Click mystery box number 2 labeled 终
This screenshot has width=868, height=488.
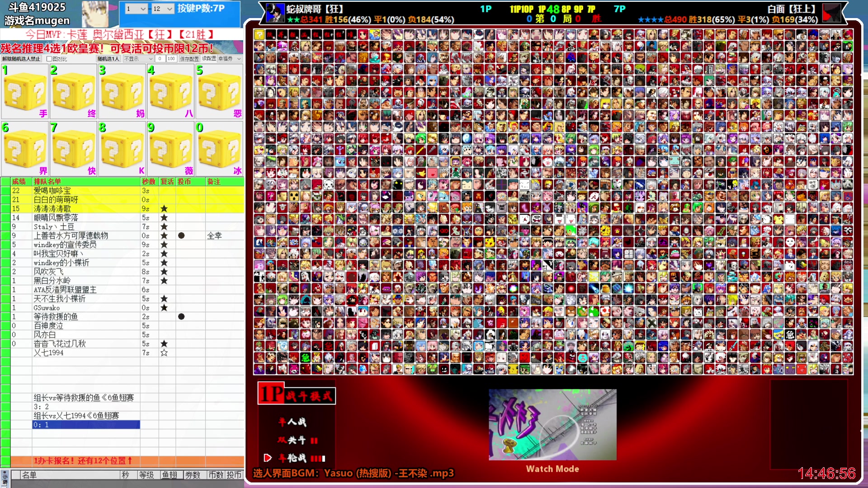tap(74, 92)
